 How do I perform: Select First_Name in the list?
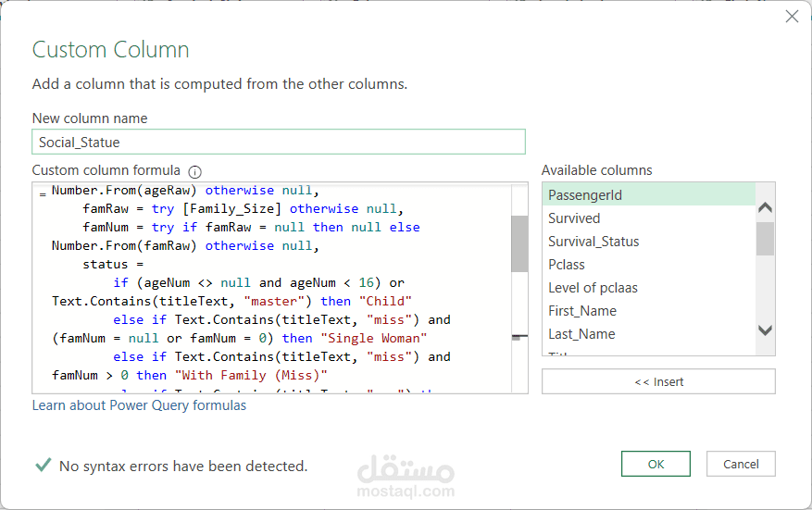[582, 311]
